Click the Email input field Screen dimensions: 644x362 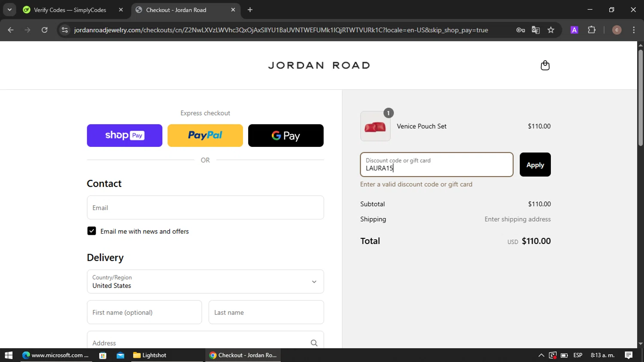click(205, 207)
